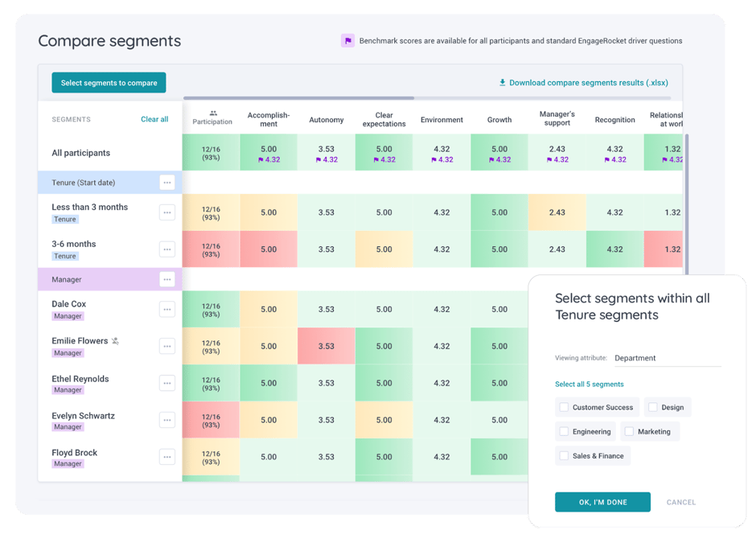Click the purple flag beside Accomplishment benchmark 4.32
This screenshot has height=539, width=756.
coord(259,158)
